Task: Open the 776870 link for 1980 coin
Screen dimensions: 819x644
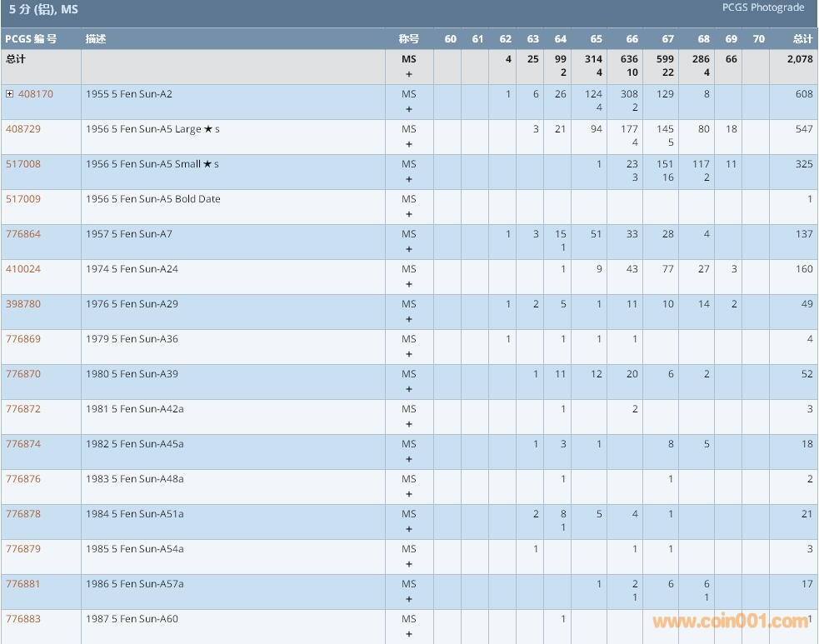Action: click(x=22, y=374)
